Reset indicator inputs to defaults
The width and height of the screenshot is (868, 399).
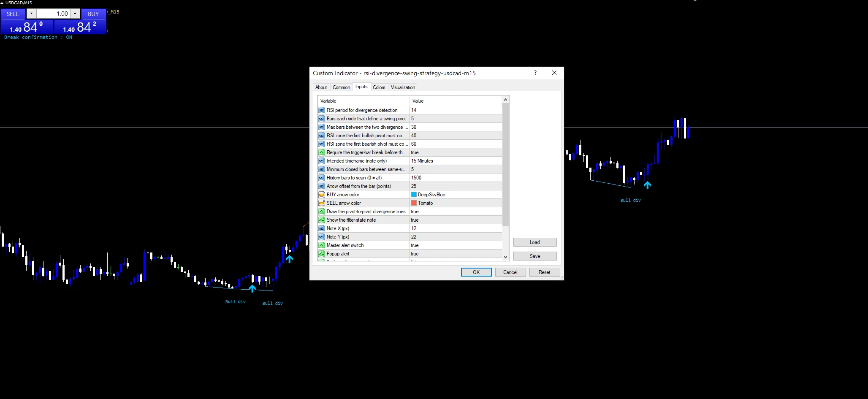click(544, 272)
